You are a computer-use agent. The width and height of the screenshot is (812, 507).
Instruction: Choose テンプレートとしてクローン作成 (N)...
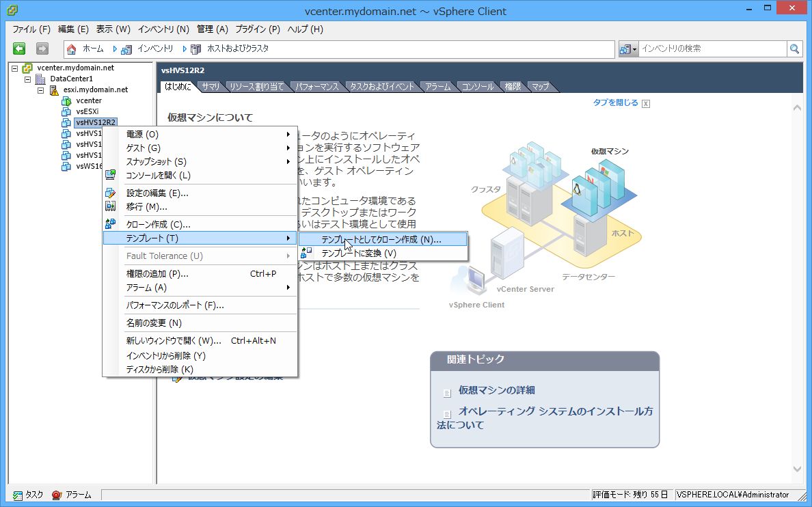click(383, 240)
